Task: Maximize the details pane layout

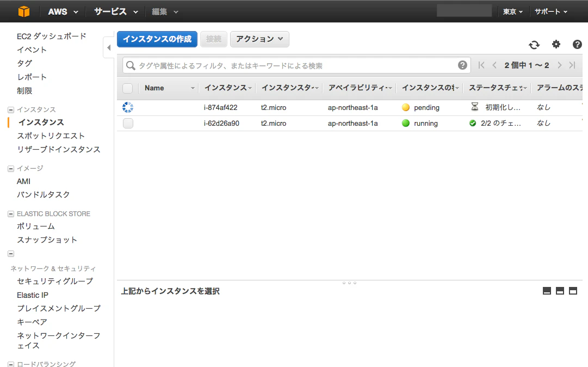Action: (573, 291)
